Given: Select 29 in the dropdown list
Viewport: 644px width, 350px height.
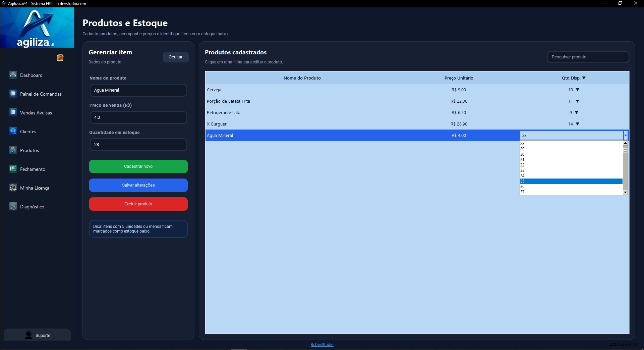Looking at the screenshot, I should click(571, 149).
